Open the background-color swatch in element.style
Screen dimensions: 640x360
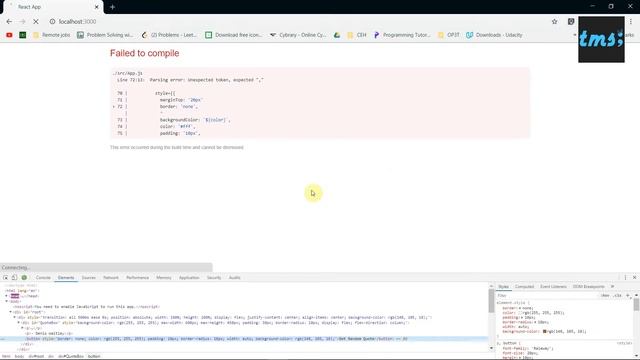pyautogui.click(x=544, y=331)
